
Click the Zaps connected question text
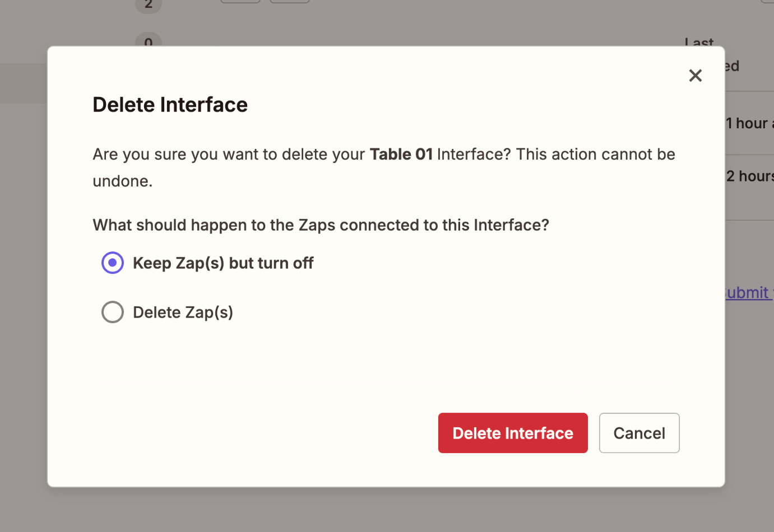(321, 225)
